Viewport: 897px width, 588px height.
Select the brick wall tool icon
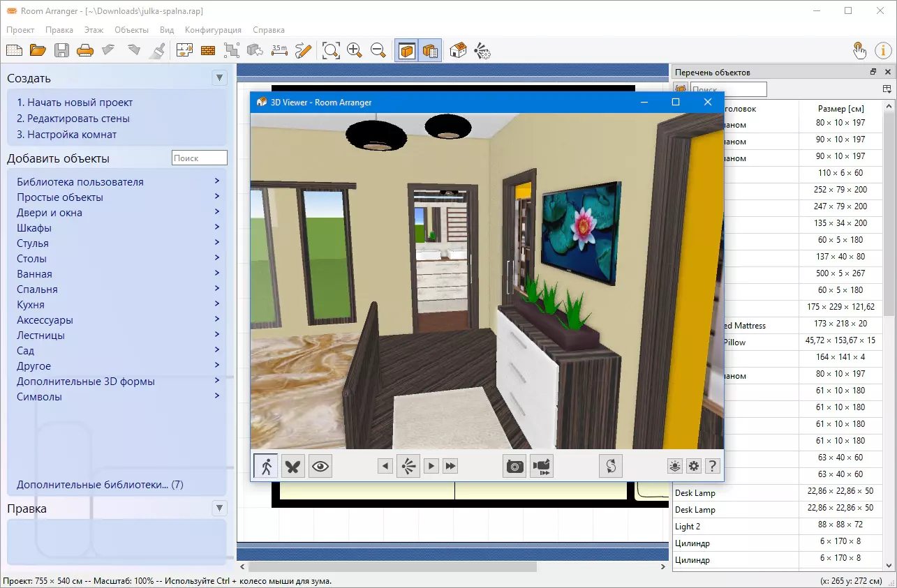(208, 50)
